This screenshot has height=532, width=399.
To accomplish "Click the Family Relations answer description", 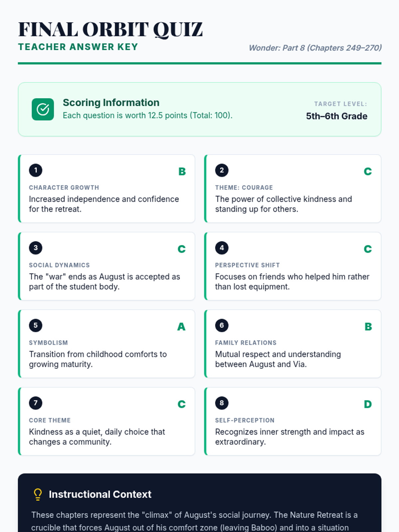I will [278, 359].
